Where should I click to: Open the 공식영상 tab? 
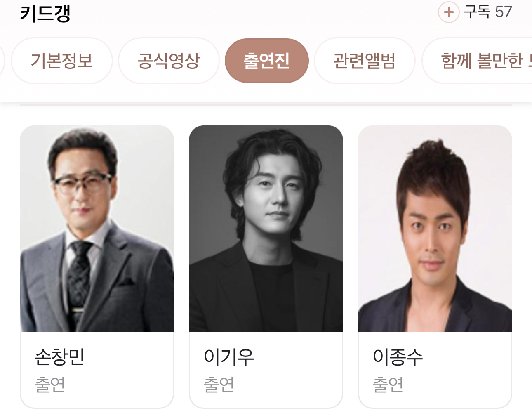(x=169, y=61)
